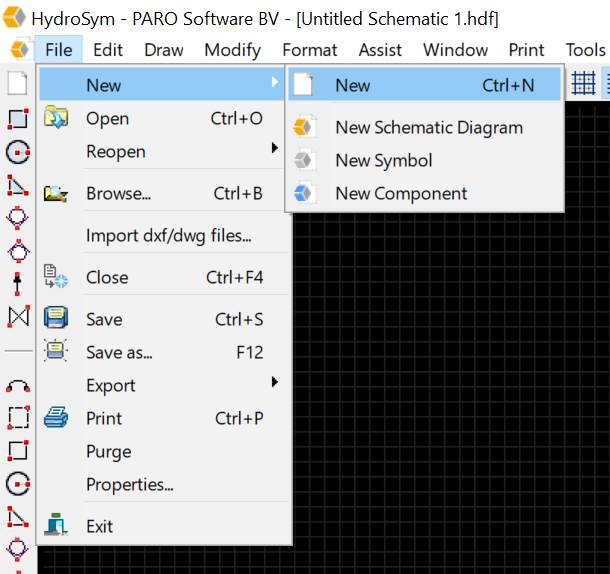
Task: Expand the Export submenu arrow
Action: click(275, 382)
